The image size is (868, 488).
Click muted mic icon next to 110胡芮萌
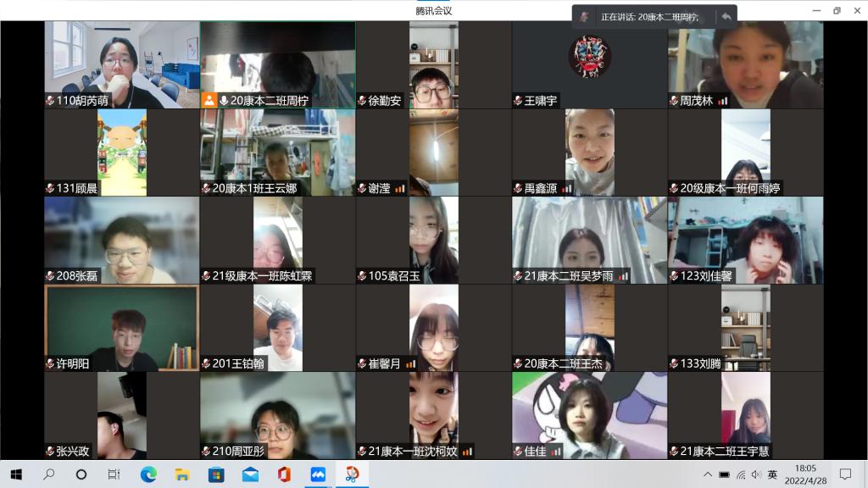50,100
